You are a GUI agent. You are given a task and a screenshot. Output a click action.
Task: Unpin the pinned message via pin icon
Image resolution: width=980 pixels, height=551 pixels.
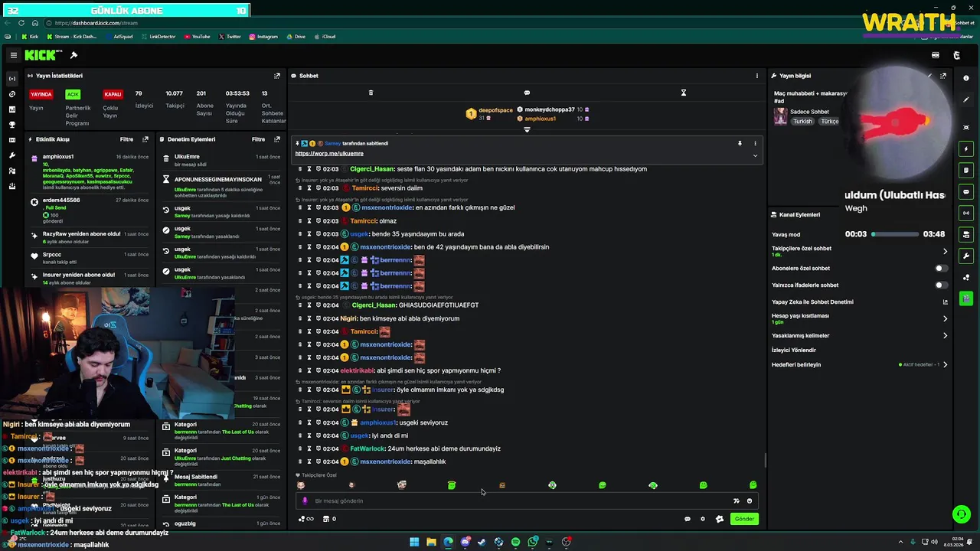pos(740,143)
